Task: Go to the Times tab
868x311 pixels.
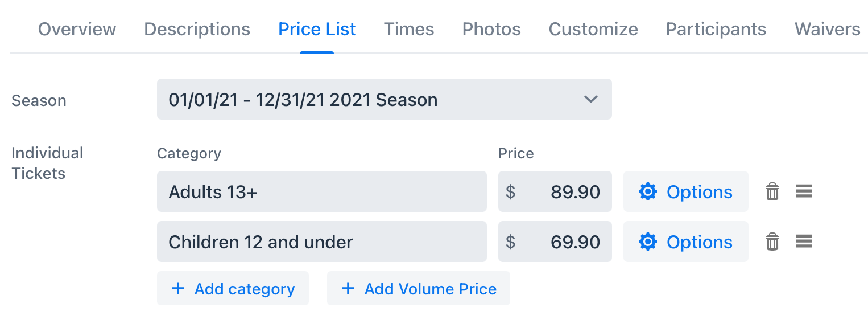Action: (x=409, y=29)
